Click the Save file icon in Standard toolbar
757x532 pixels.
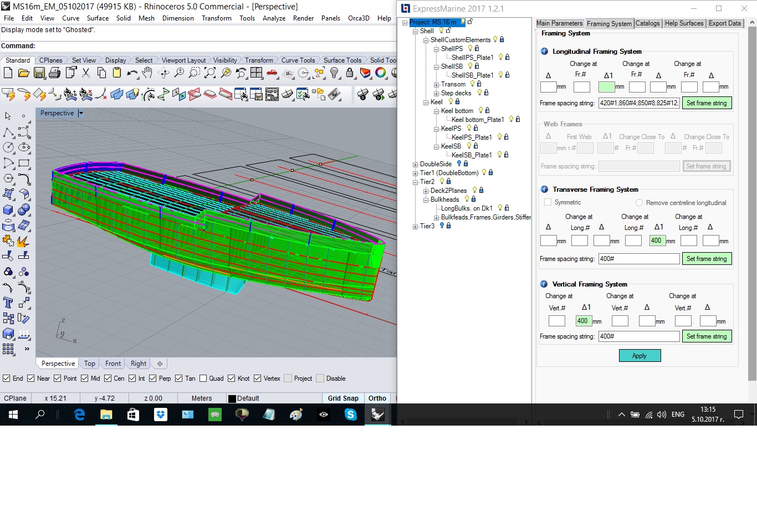[x=39, y=73]
